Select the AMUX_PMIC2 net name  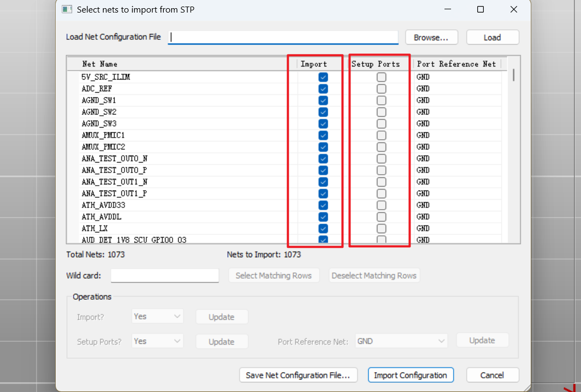pyautogui.click(x=103, y=147)
